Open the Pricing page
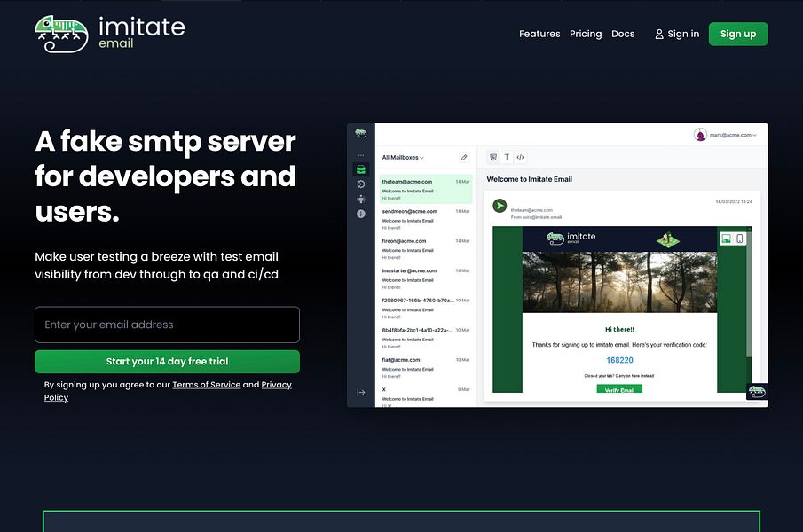The width and height of the screenshot is (803, 532). coord(586,34)
